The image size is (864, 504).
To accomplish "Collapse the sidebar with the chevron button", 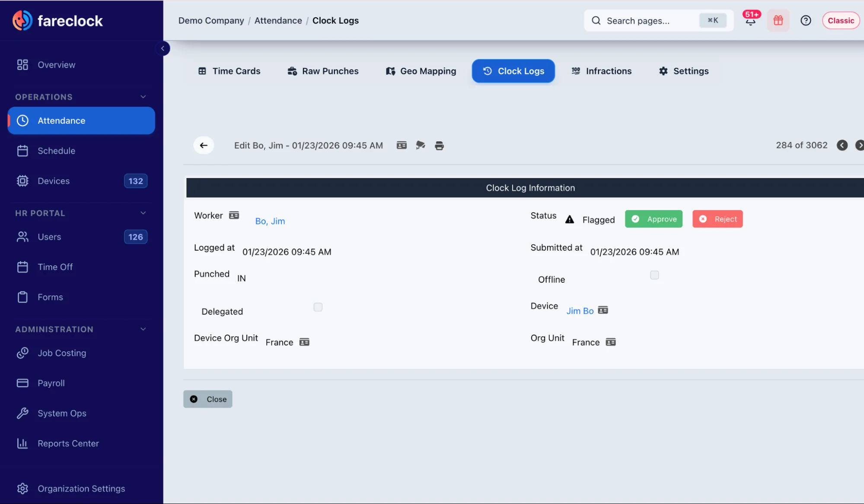I will coord(163,48).
